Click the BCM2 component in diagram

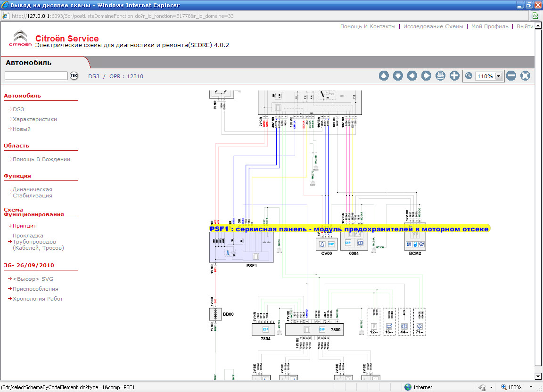tap(415, 237)
